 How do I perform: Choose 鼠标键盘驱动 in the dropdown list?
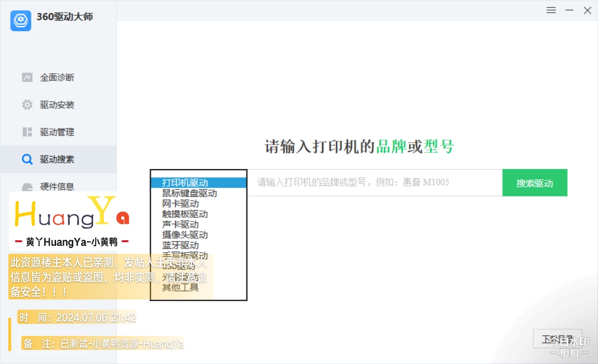tap(199, 193)
